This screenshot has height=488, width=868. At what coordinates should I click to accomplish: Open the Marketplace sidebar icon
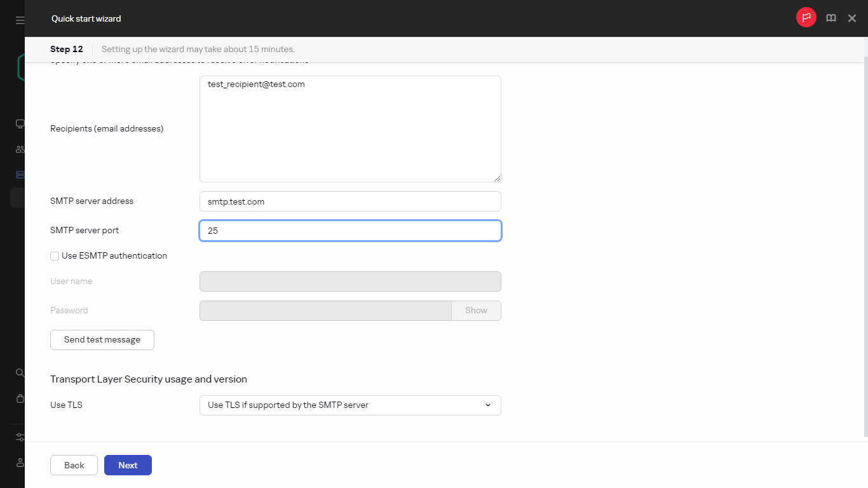click(x=20, y=398)
